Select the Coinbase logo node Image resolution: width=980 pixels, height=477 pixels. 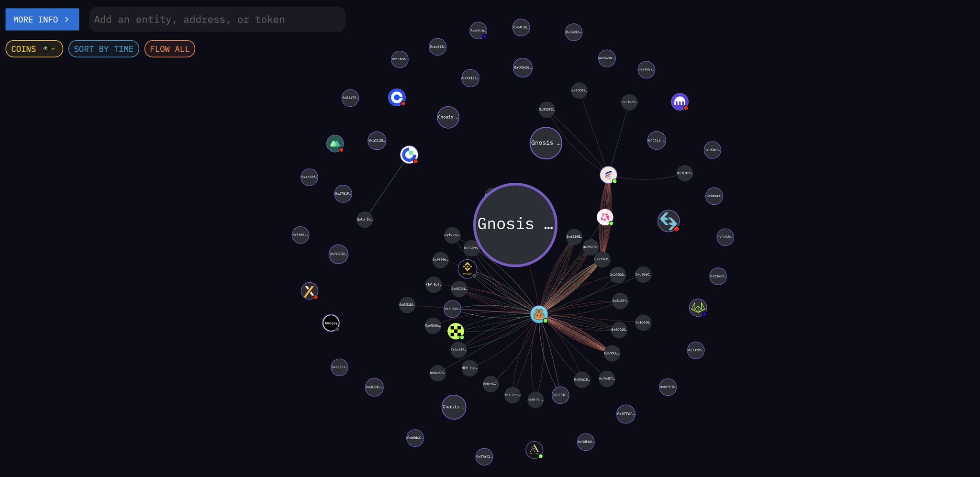point(397,98)
